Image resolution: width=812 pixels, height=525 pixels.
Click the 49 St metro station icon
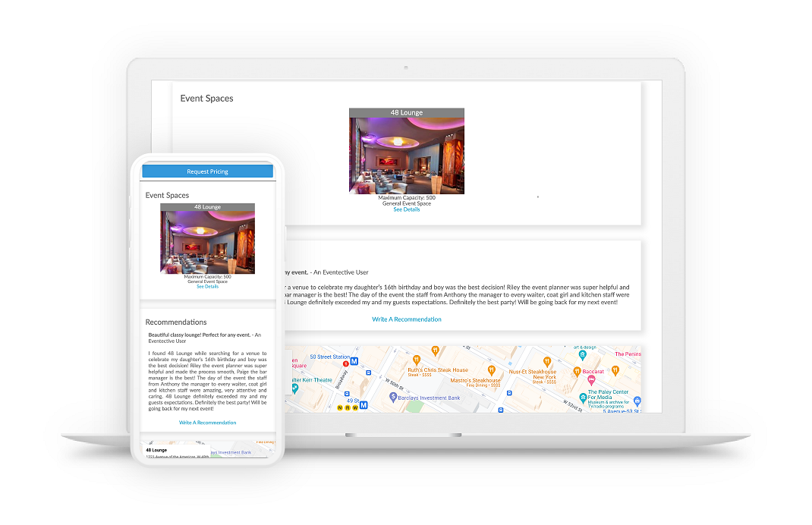coord(364,405)
